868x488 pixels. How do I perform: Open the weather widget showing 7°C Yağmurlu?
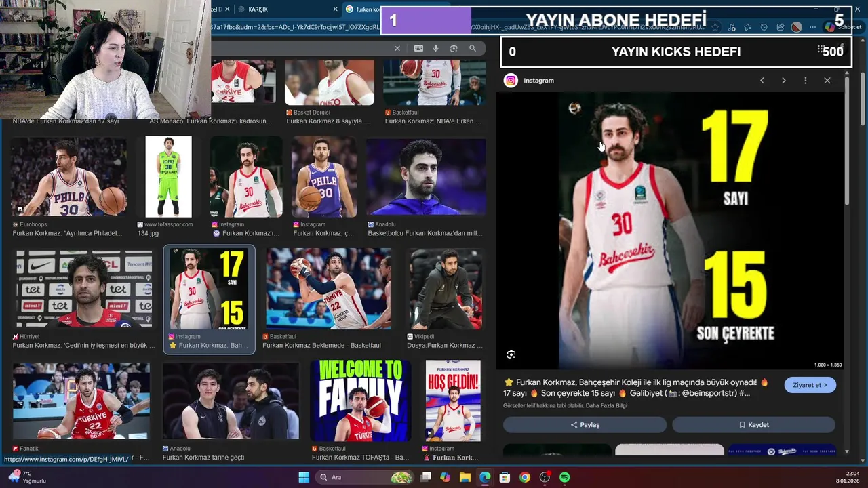[27, 477]
